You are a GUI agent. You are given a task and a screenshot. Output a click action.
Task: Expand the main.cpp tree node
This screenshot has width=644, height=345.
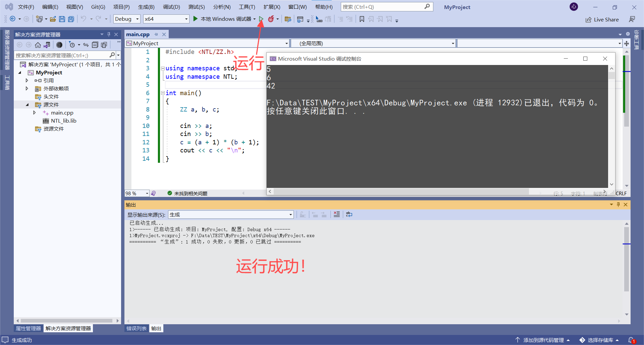35,113
